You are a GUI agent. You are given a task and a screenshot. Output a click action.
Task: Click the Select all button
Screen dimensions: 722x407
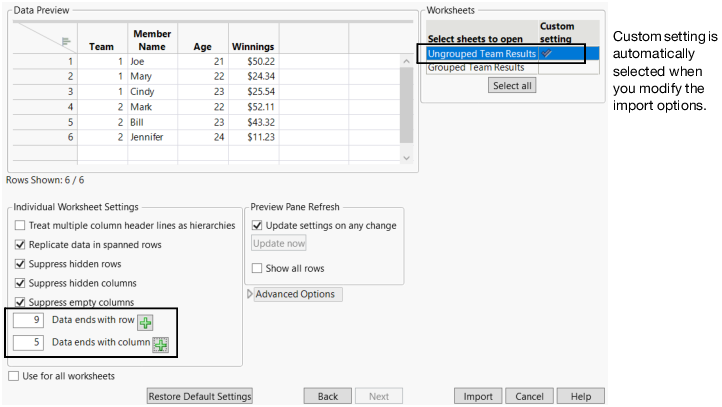[512, 86]
